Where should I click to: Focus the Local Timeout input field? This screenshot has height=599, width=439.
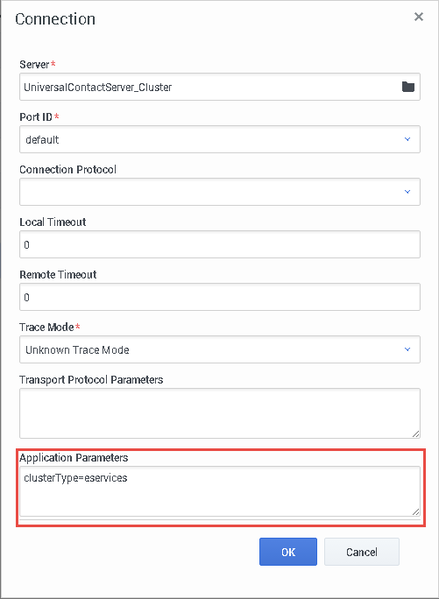pos(220,244)
